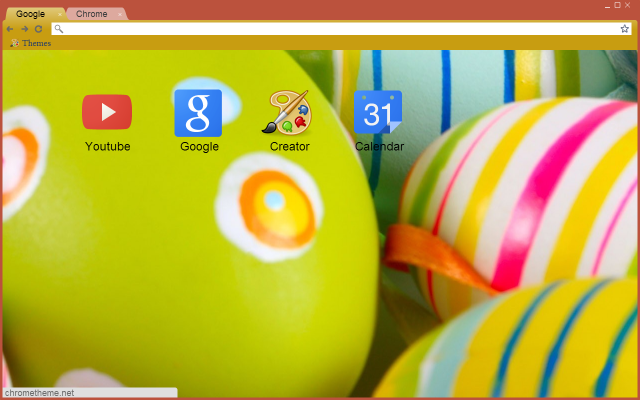Switch to the Google tab
Viewport: 640px width, 400px height.
[x=30, y=14]
